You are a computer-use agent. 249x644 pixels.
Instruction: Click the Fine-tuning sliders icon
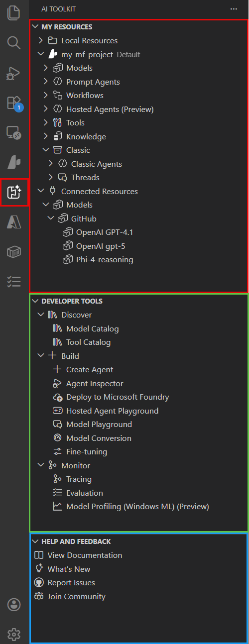click(57, 452)
